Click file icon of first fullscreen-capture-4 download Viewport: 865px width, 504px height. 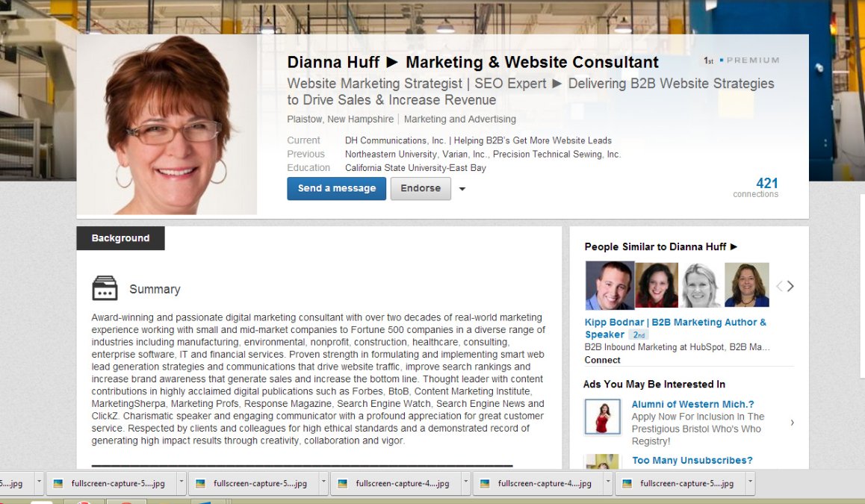click(343, 484)
